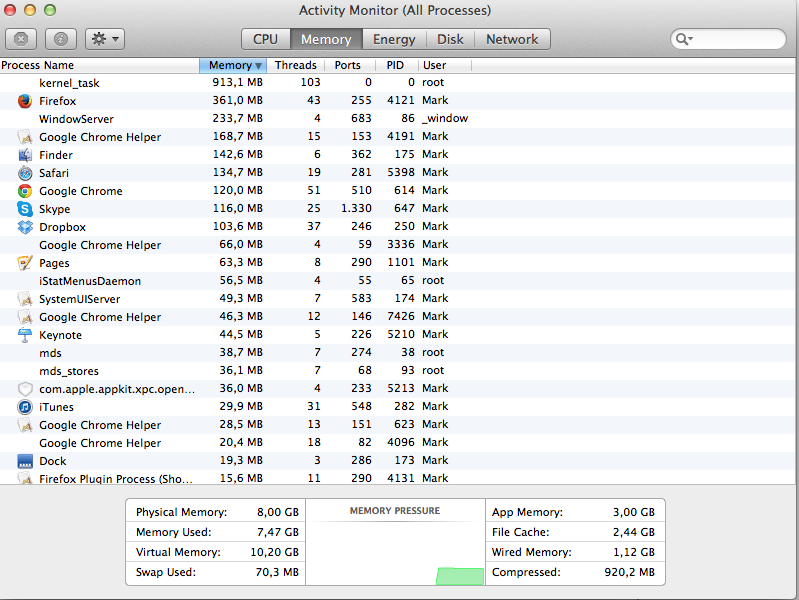Select the WindowServer process name
This screenshot has height=600, width=799.
(x=76, y=119)
